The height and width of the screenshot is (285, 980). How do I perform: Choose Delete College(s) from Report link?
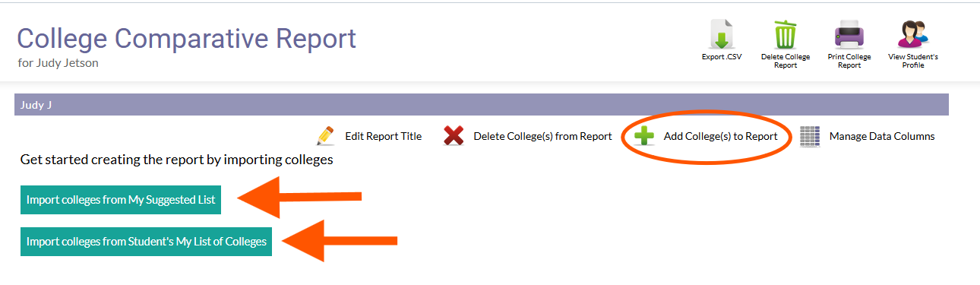[542, 137]
